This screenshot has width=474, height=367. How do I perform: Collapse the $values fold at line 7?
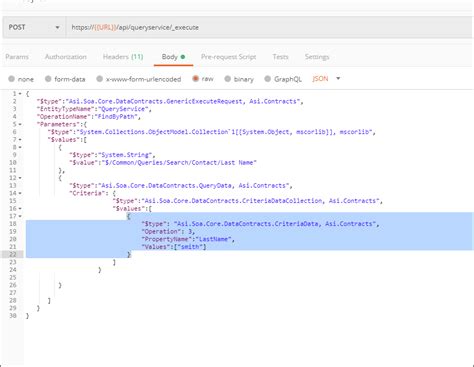tap(20, 140)
